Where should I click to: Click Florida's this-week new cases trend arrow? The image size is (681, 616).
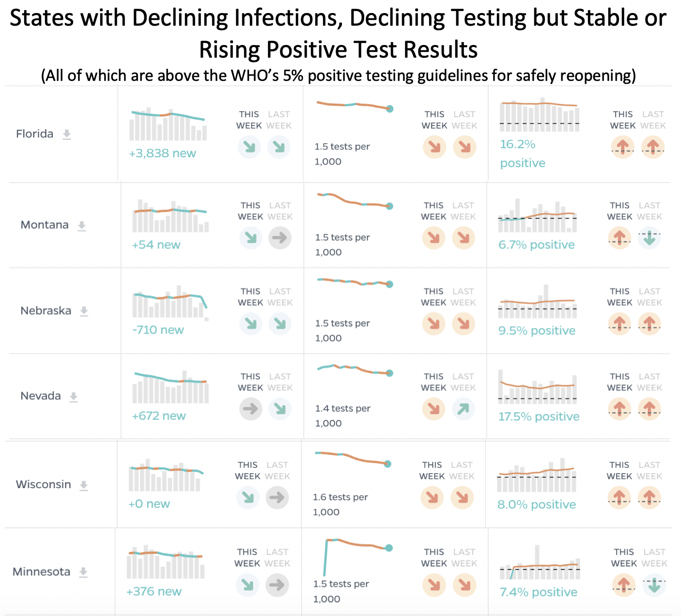(x=249, y=147)
